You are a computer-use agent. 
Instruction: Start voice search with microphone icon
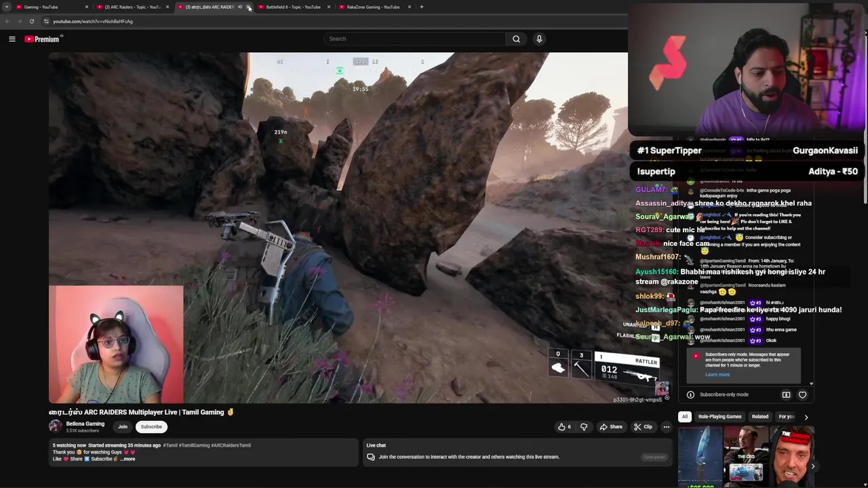[539, 39]
